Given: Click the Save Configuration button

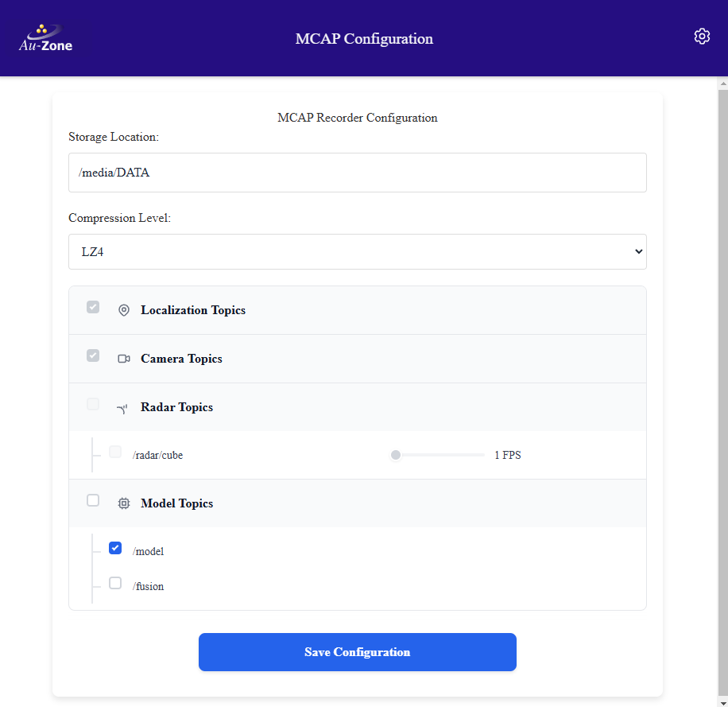Looking at the screenshot, I should pyautogui.click(x=358, y=652).
